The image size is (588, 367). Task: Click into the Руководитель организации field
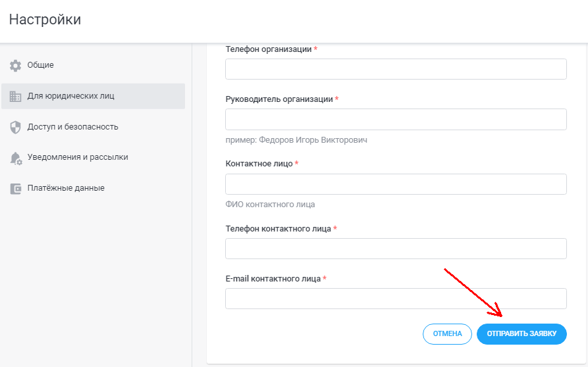396,119
